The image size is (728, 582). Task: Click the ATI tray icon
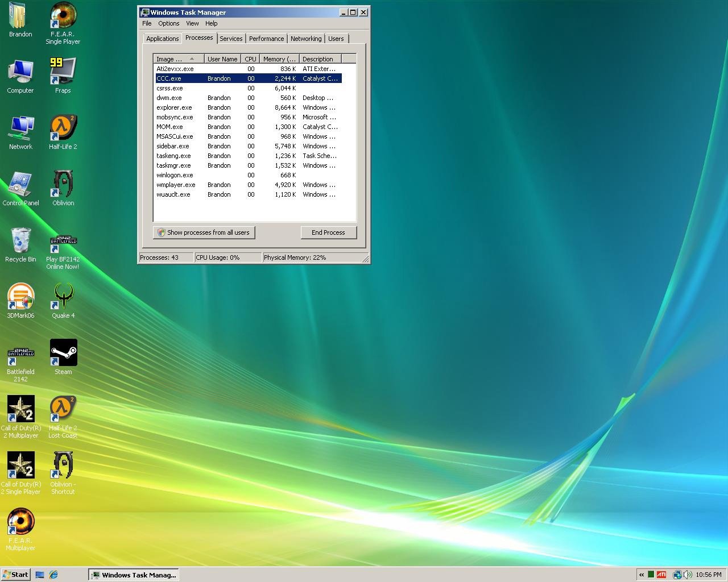[x=661, y=575]
